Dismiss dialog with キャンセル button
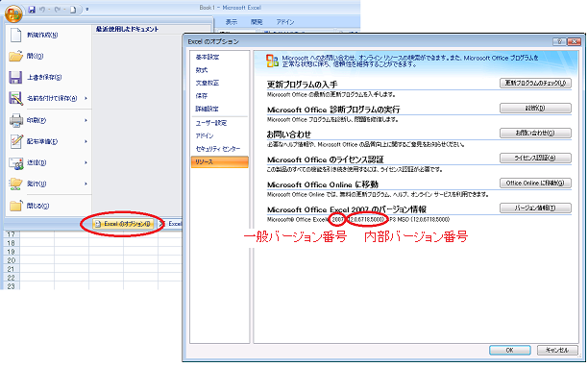This screenshot has height=367, width=588. 557,350
